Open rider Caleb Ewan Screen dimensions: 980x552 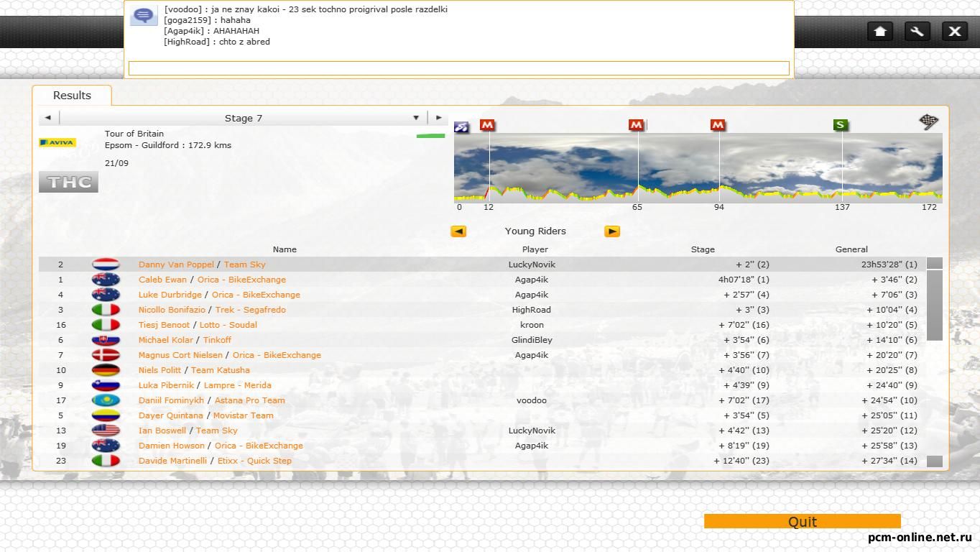(x=162, y=280)
